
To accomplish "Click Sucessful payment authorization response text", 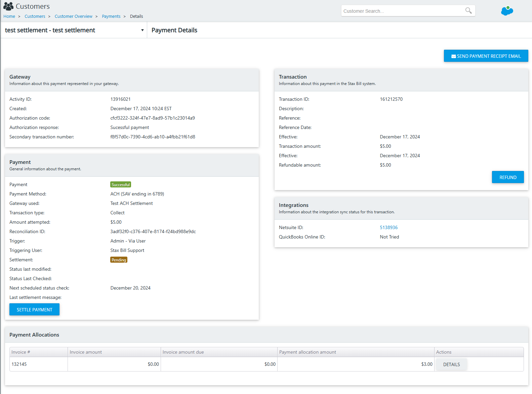I will [129, 128].
